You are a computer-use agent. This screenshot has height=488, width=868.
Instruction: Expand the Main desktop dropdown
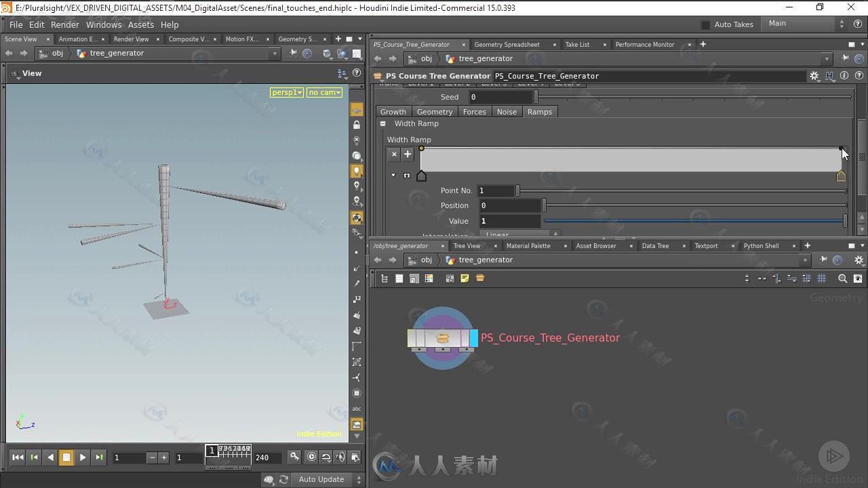click(806, 24)
